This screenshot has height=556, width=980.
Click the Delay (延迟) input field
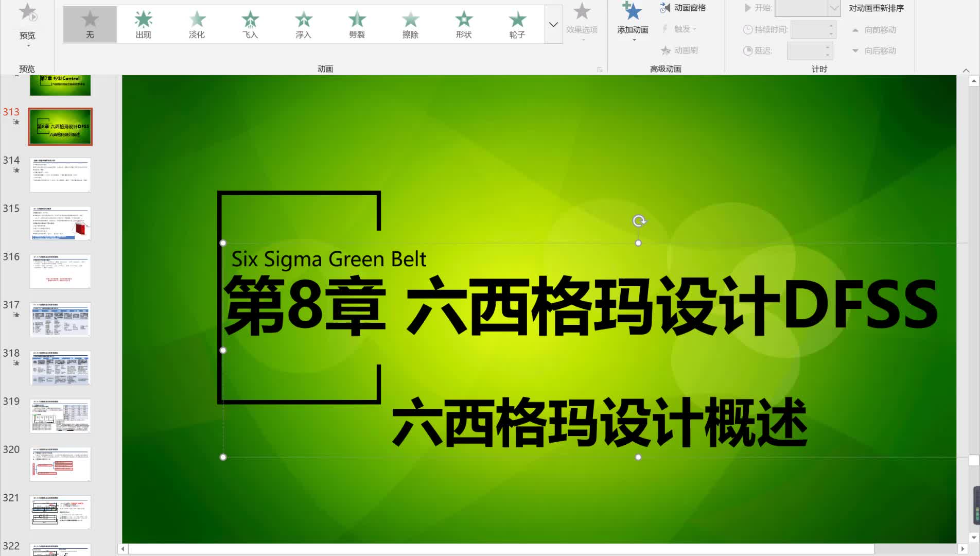806,50
